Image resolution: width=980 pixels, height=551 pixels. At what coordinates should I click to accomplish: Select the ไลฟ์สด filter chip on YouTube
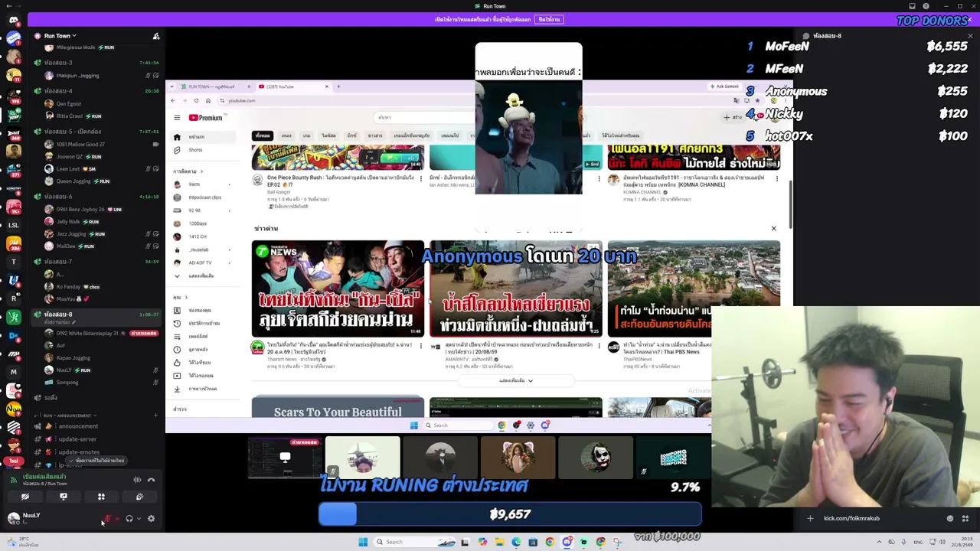[x=328, y=136]
